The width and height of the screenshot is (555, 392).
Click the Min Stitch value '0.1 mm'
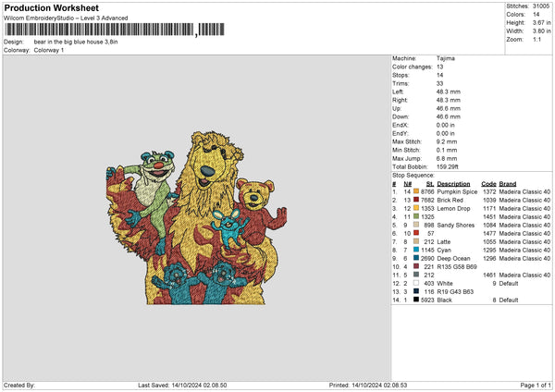point(447,150)
